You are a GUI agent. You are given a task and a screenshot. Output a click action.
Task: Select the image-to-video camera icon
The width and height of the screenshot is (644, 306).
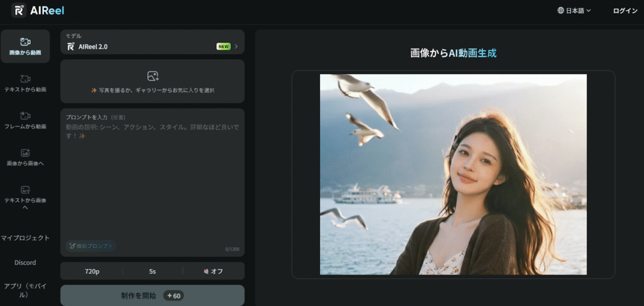tap(25, 42)
